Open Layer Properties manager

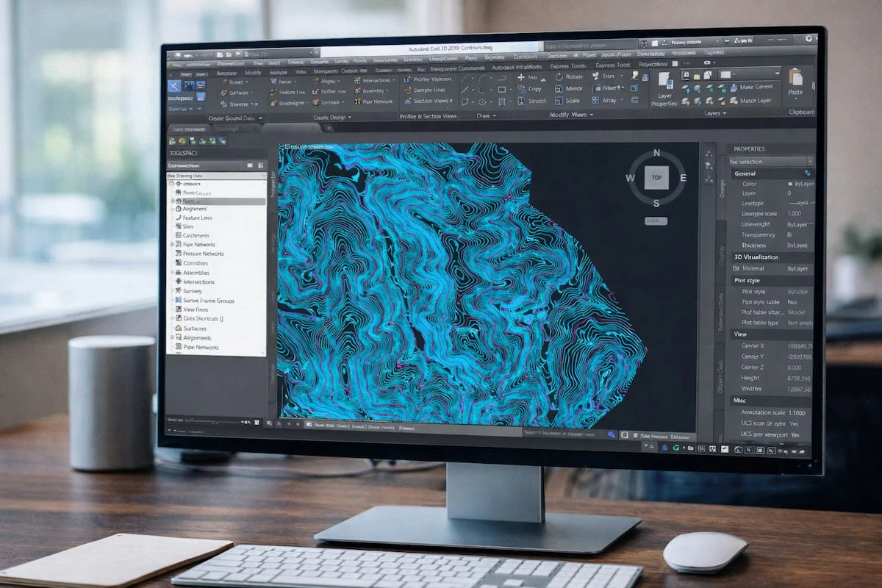664,90
